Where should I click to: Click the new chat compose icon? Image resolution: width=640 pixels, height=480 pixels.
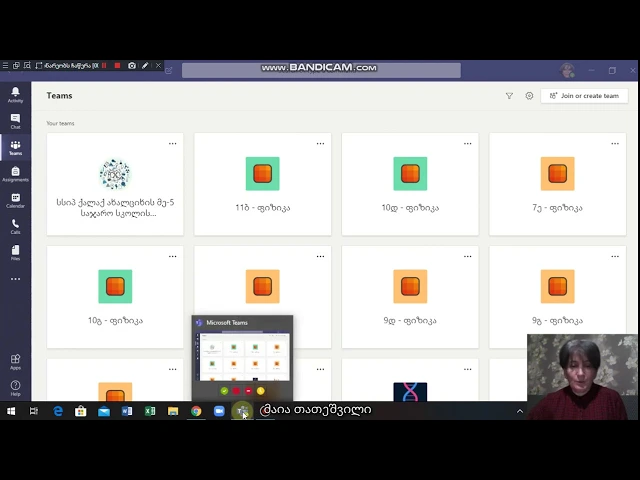[x=169, y=71]
